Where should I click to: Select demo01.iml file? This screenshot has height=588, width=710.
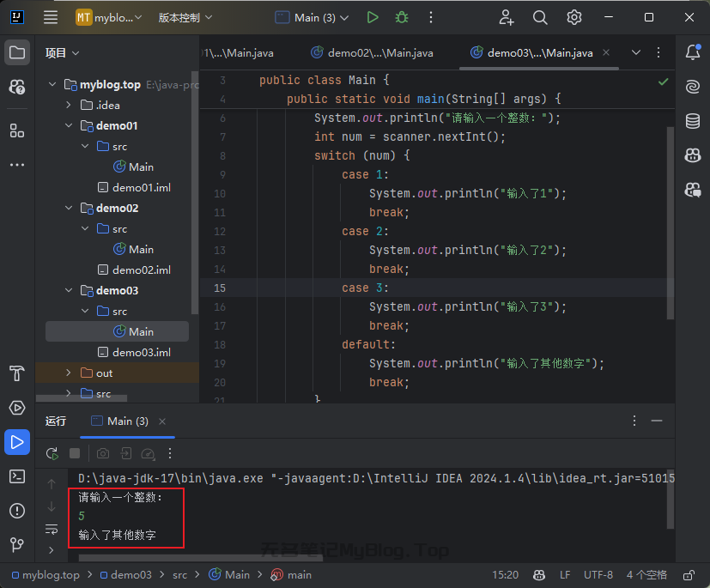(134, 187)
